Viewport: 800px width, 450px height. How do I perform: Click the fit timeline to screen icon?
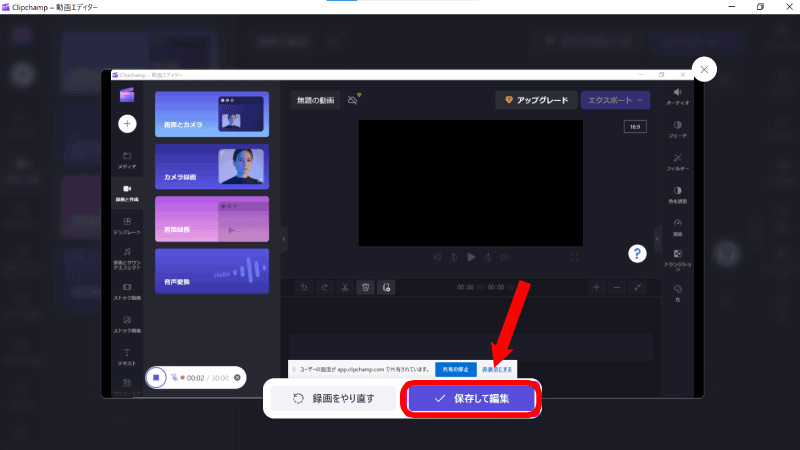(637, 287)
